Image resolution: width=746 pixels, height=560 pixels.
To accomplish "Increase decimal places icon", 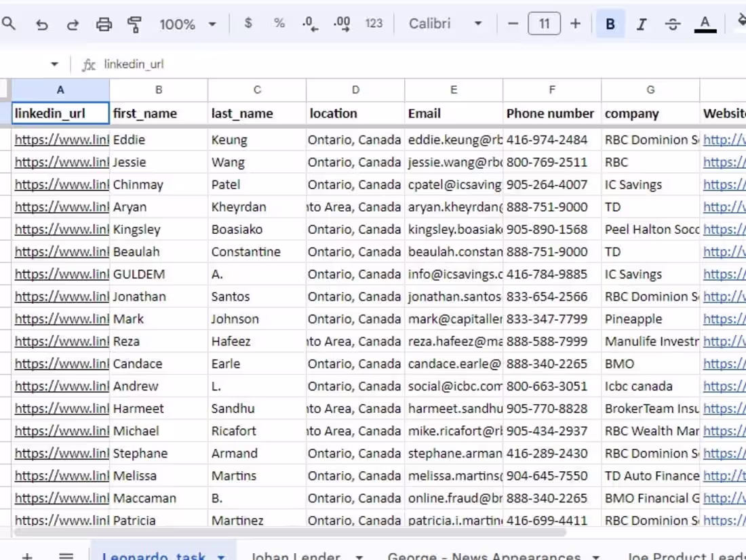I will 341,24.
